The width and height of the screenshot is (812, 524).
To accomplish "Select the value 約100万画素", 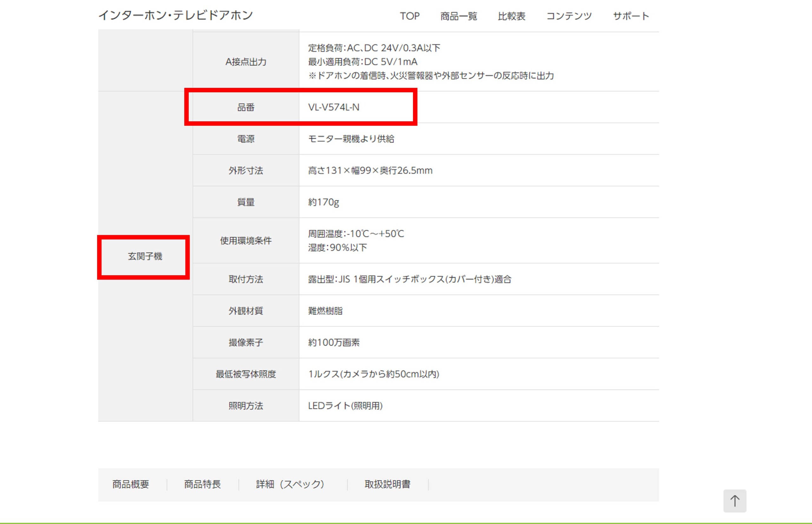I will click(x=334, y=342).
